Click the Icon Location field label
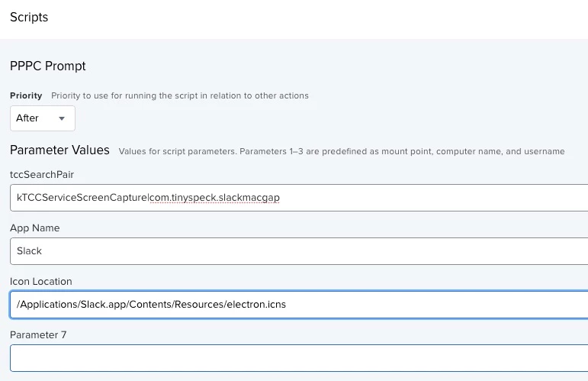 pyautogui.click(x=41, y=281)
